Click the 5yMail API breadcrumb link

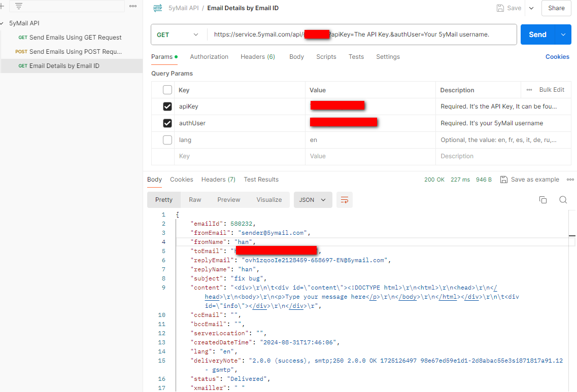click(x=183, y=8)
